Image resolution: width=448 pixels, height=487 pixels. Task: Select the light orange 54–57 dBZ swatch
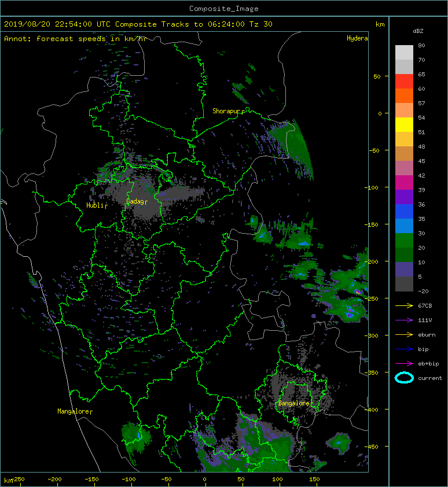404,110
